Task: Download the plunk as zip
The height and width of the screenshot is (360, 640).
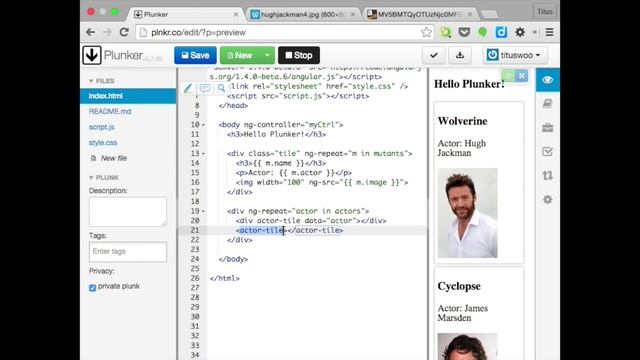Action: (x=460, y=55)
